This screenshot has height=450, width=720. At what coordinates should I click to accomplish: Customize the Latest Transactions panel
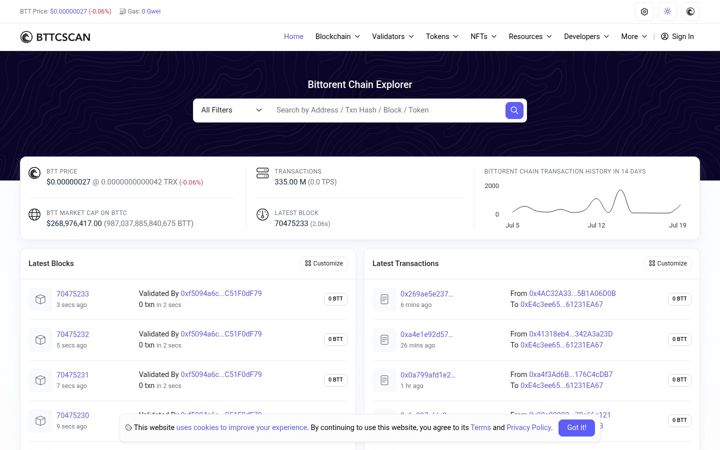click(x=668, y=264)
